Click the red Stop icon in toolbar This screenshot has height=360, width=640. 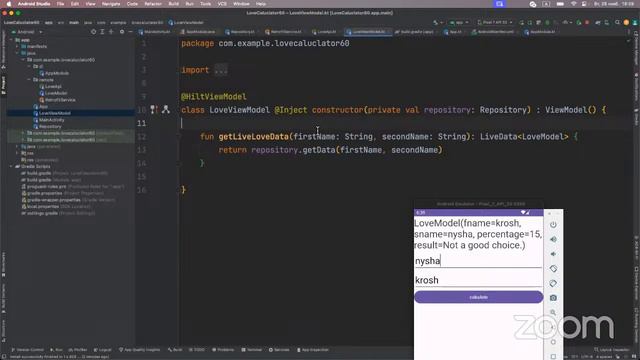(587, 22)
